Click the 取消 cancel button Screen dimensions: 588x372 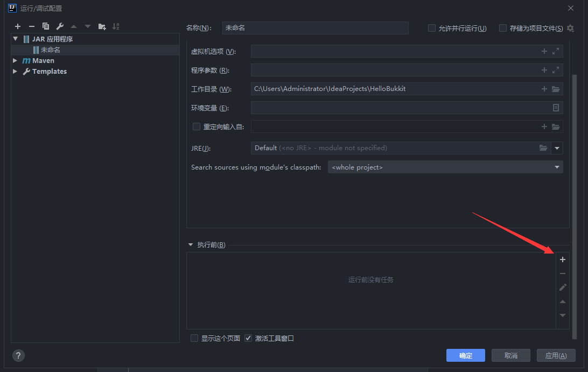[x=511, y=355]
